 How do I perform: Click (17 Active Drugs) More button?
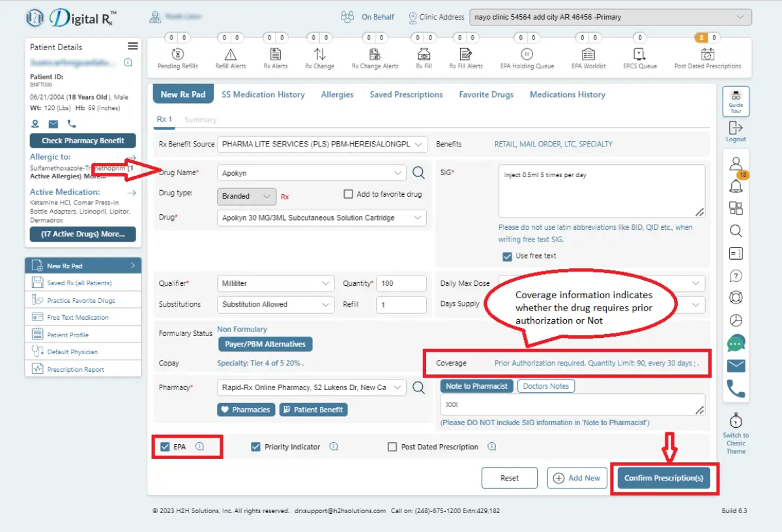pos(83,234)
